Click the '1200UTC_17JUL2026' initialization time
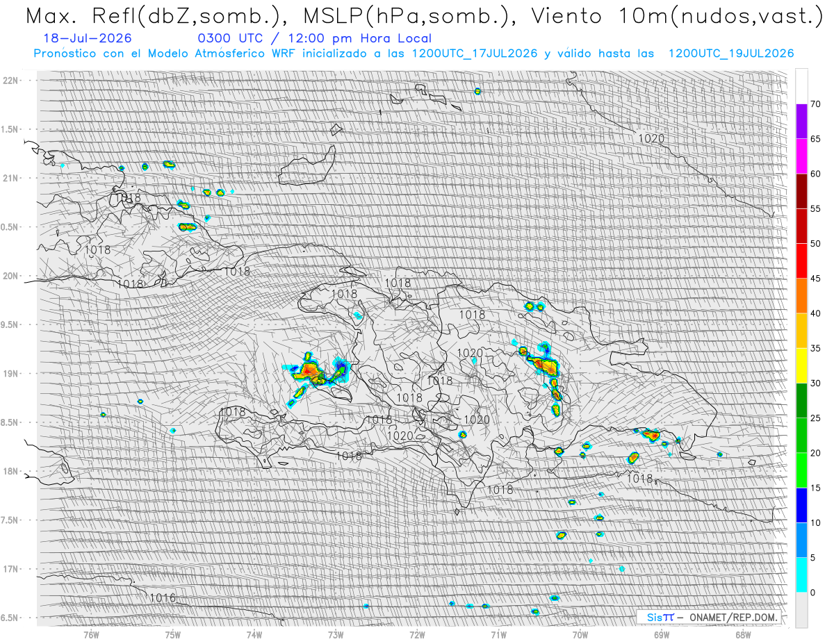The width and height of the screenshot is (834, 644). tap(475, 53)
